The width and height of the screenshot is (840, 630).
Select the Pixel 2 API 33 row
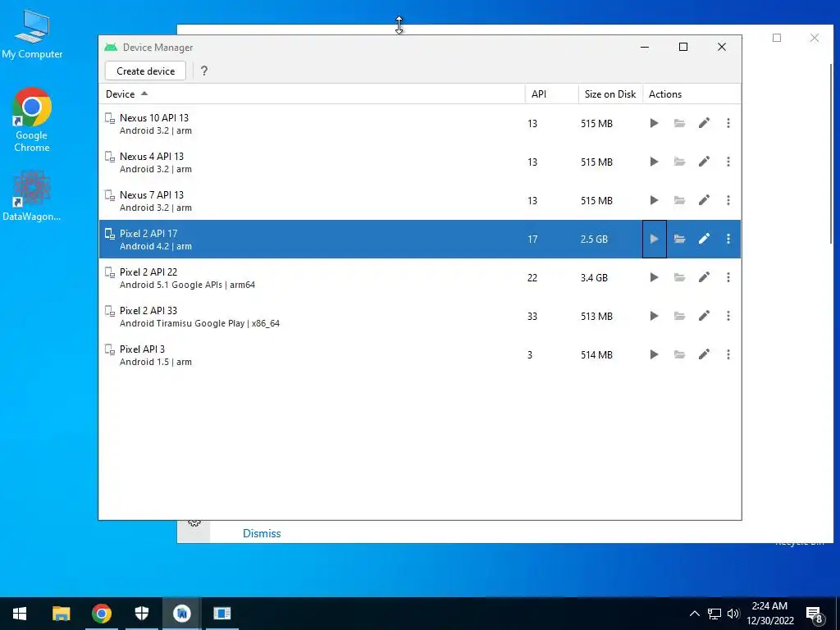(420, 316)
